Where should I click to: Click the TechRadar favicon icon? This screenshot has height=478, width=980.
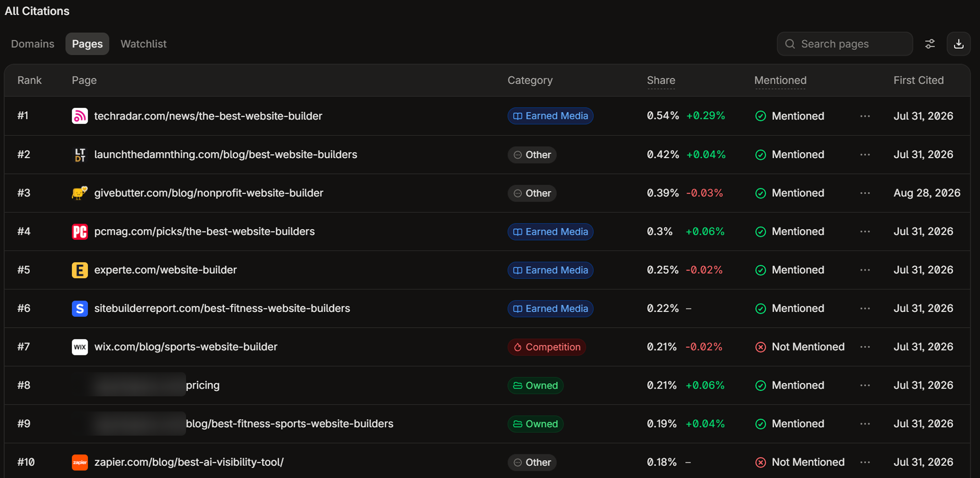[80, 116]
